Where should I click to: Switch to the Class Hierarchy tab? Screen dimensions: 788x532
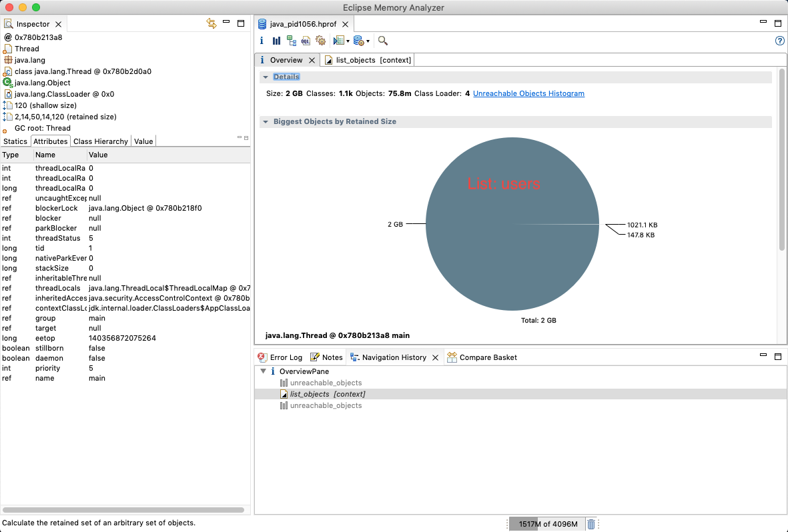pyautogui.click(x=100, y=141)
